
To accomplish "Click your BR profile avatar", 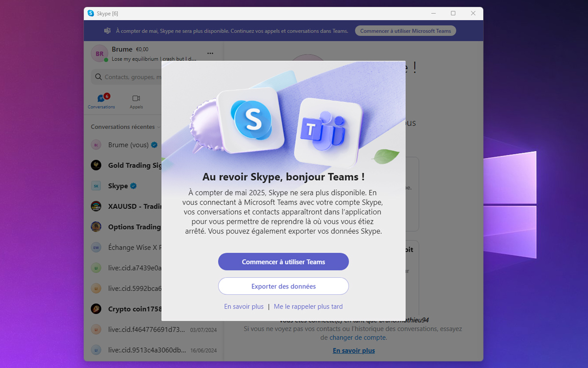I will pyautogui.click(x=99, y=53).
